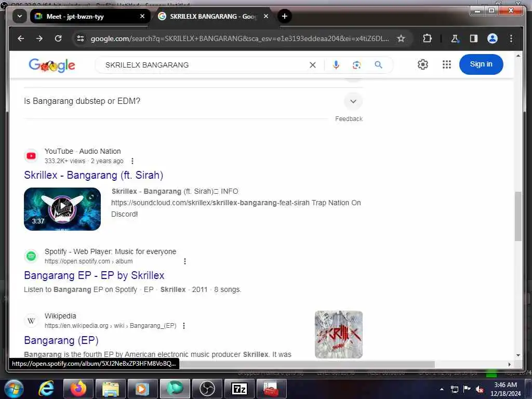Click the SKRILELX BANGARANG search box
This screenshot has width=532, height=399.
(x=204, y=65)
